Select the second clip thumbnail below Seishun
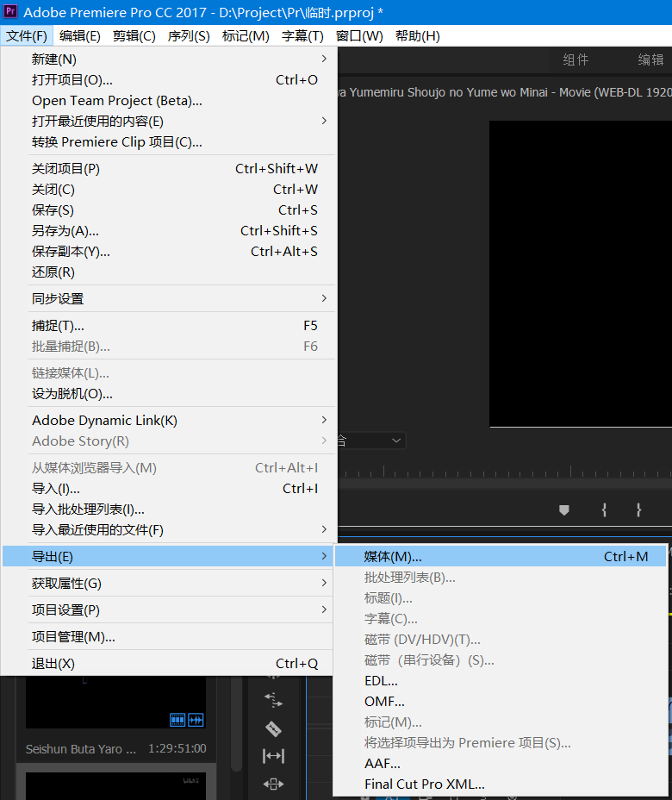 pyautogui.click(x=115, y=785)
